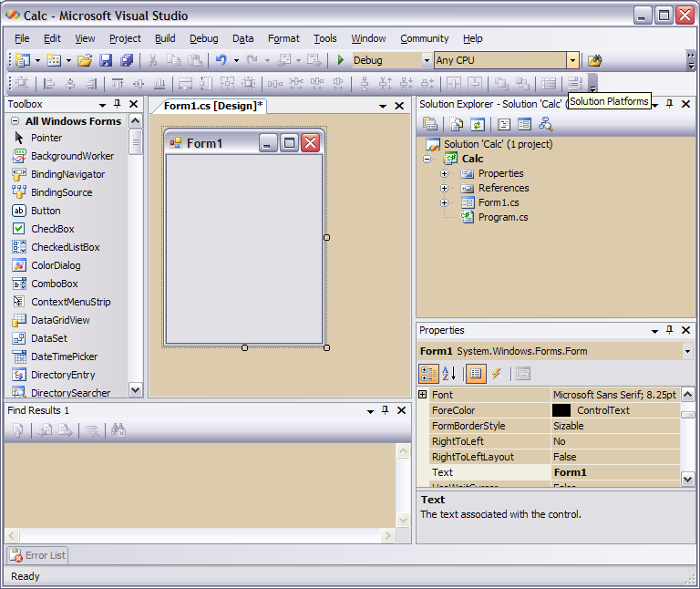Start debugging with the green play icon

coord(340,60)
